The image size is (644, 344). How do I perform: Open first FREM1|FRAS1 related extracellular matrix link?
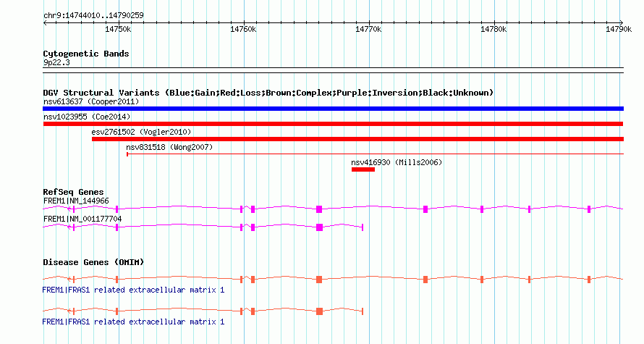[x=133, y=290]
